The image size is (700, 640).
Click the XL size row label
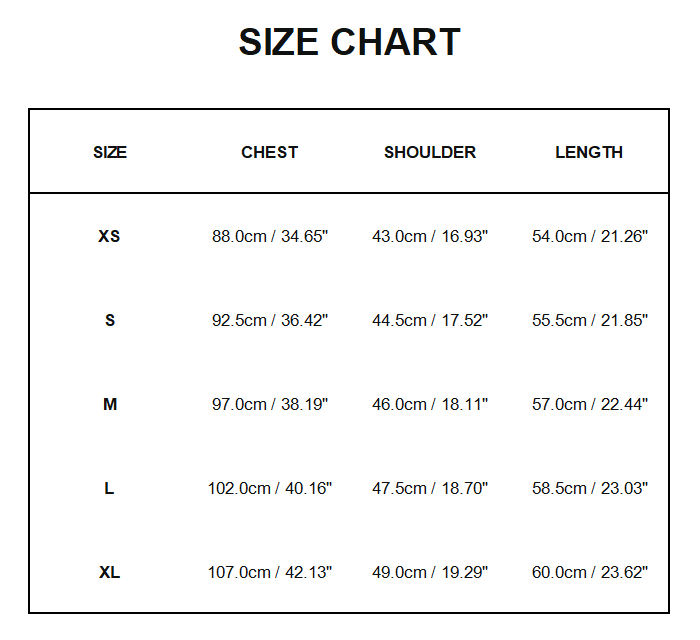(x=110, y=573)
